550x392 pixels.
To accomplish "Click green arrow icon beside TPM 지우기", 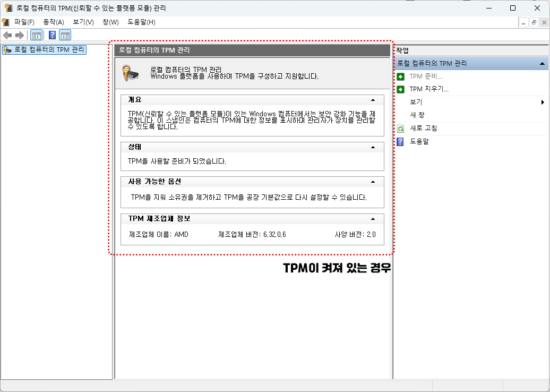I will point(401,89).
